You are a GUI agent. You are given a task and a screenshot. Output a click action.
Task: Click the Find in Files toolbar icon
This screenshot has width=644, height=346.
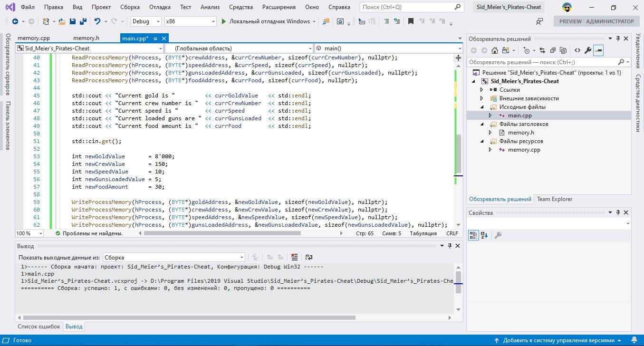click(326, 21)
